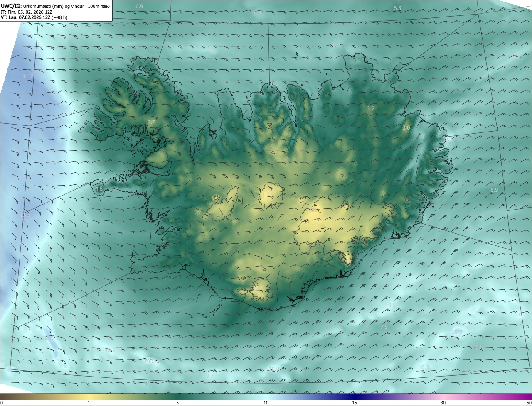Click the 'UWC/IG:' bold label
This screenshot has width=532, height=406.
12,6
